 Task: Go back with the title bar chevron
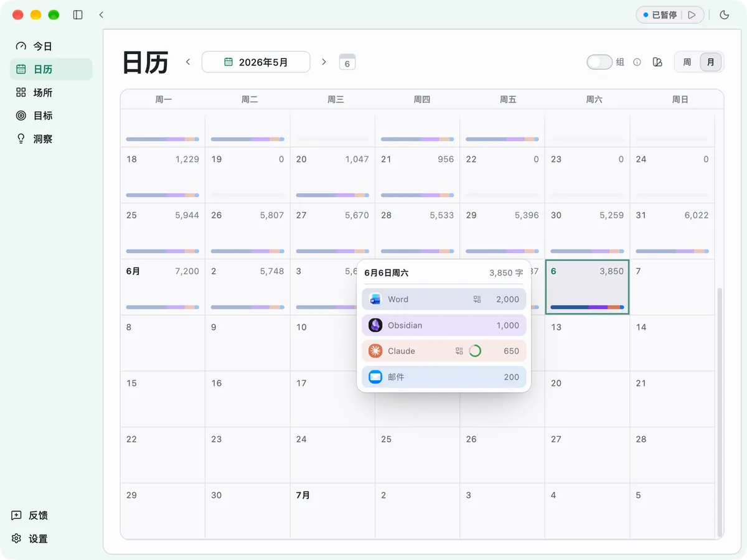tap(101, 15)
